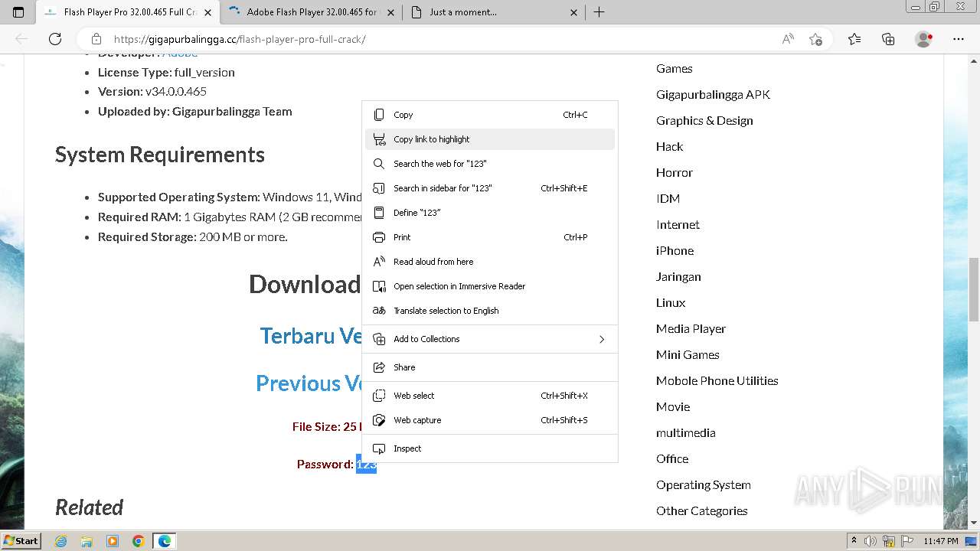Open the Gigapurbalingga APK category
980x551 pixels.
click(x=713, y=95)
